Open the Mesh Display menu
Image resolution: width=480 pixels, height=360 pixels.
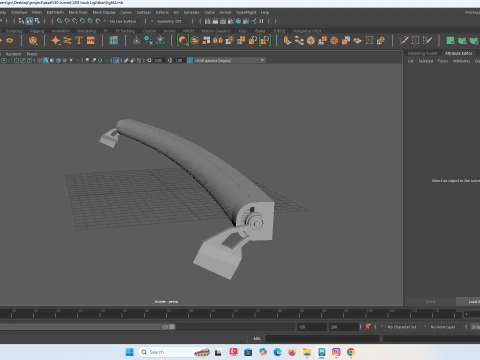point(104,12)
